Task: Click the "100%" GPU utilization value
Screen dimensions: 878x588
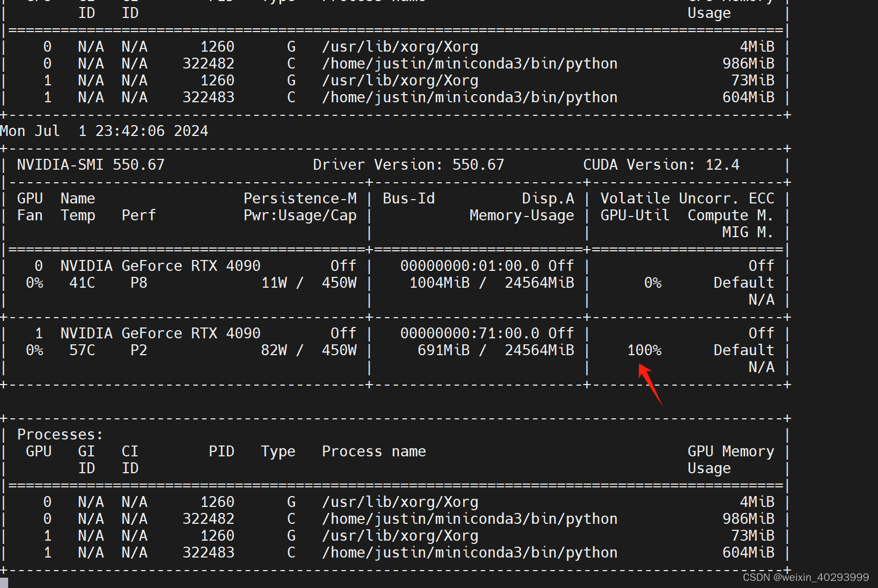Action: coord(644,350)
